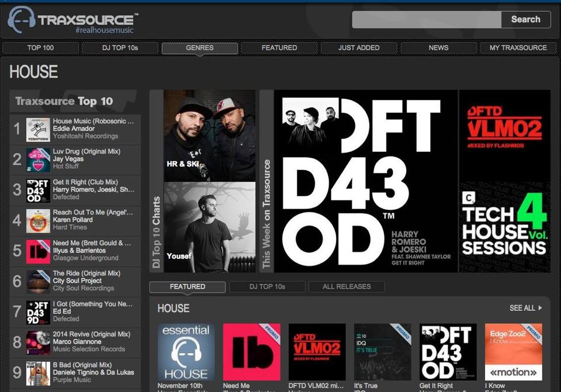Open the Yousef DJ chart image
The image size is (561, 392).
pos(210,227)
